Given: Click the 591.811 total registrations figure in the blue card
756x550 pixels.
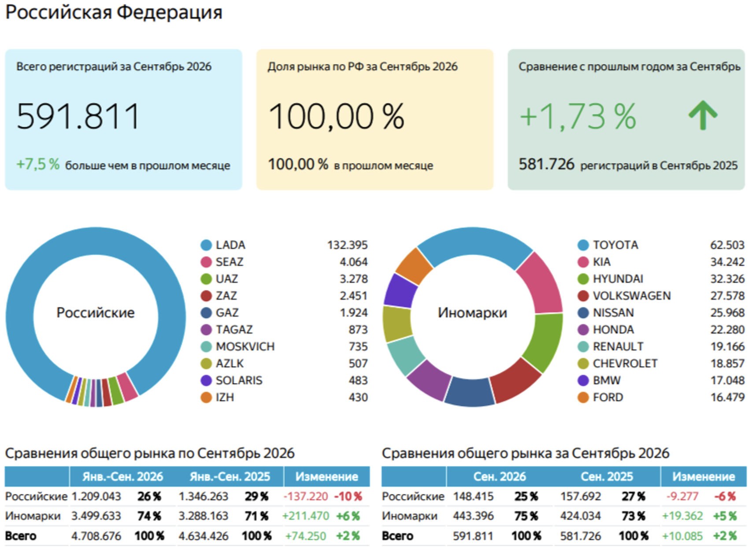Looking at the screenshot, I should [x=78, y=116].
